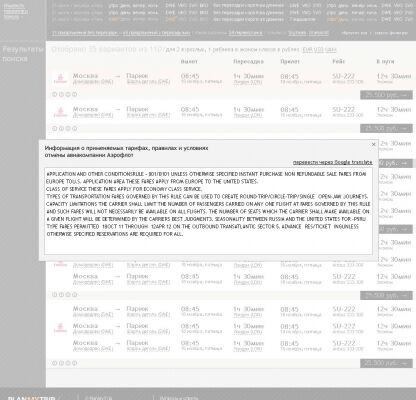
Task: Click the '24 перевозчика' filter link
Action: point(245,33)
